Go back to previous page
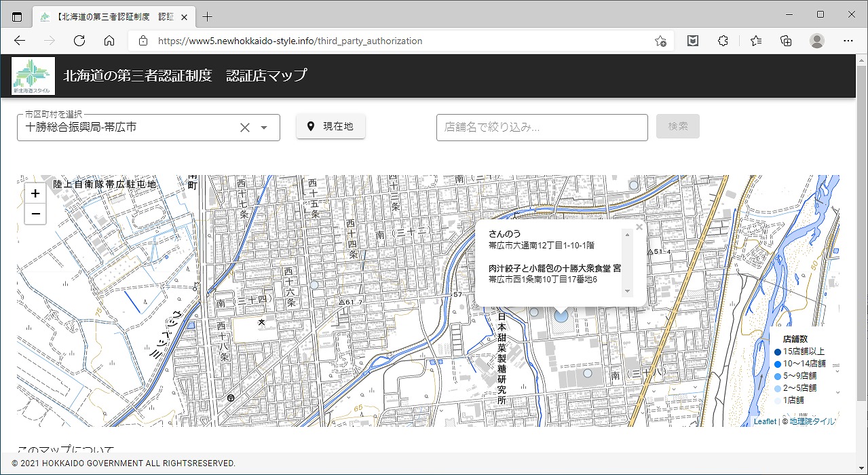 (x=20, y=41)
